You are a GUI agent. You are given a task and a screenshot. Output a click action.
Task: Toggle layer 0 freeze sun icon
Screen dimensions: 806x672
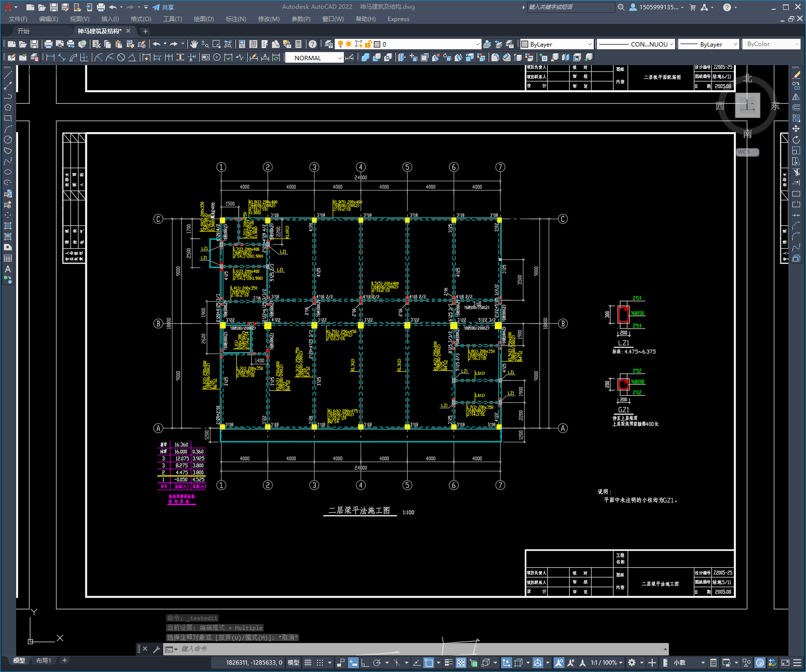click(x=349, y=44)
